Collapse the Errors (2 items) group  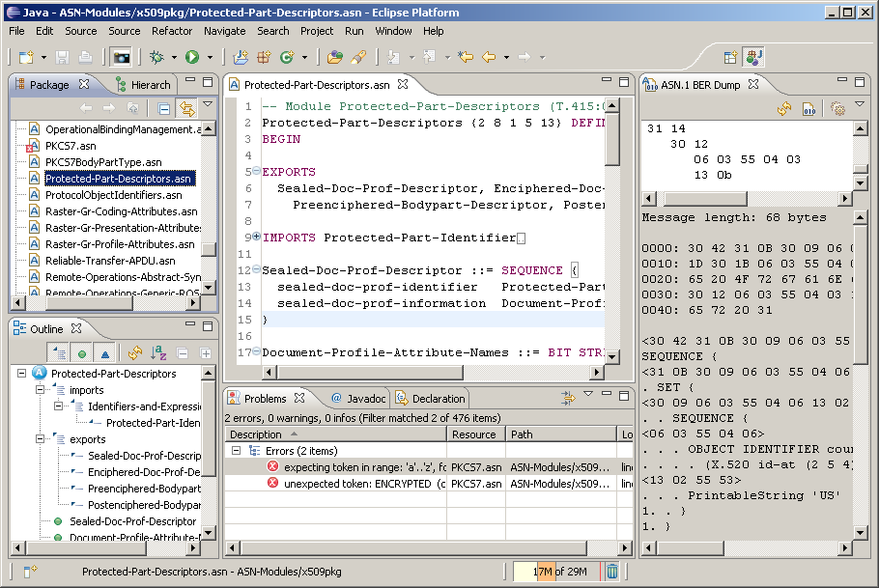[237, 451]
